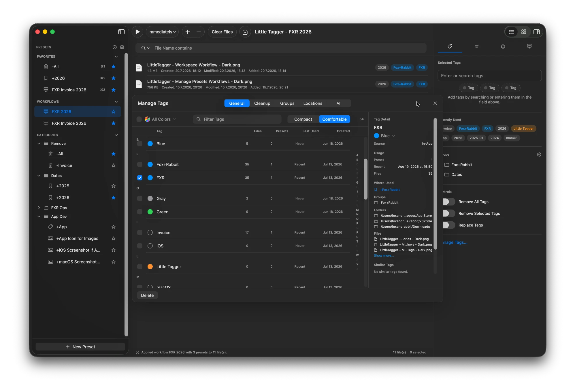Click the orange Little Tagger color dot
The height and width of the screenshot is (392, 575).
click(150, 266)
